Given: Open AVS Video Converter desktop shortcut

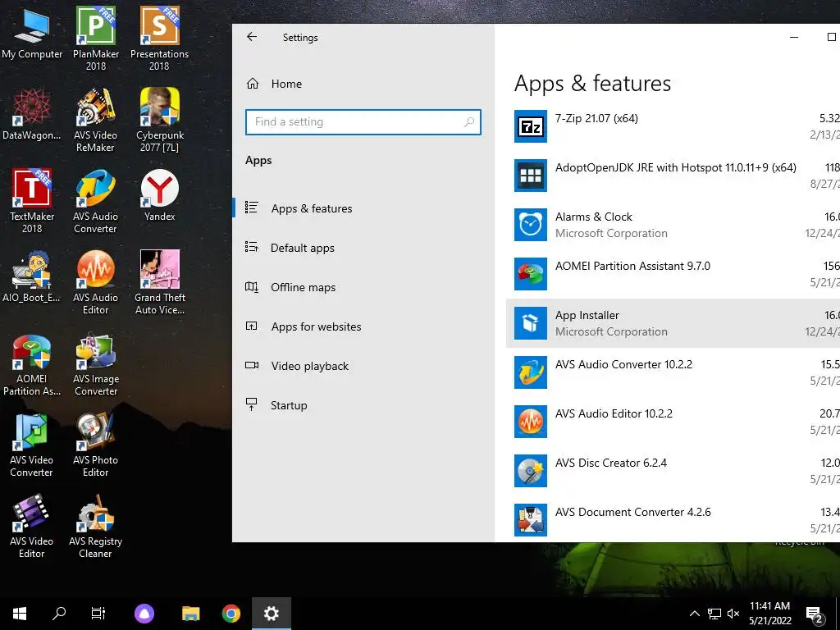Looking at the screenshot, I should (x=32, y=445).
